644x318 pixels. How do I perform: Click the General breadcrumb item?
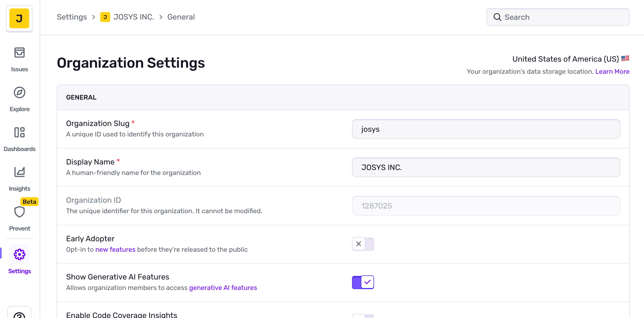(181, 17)
